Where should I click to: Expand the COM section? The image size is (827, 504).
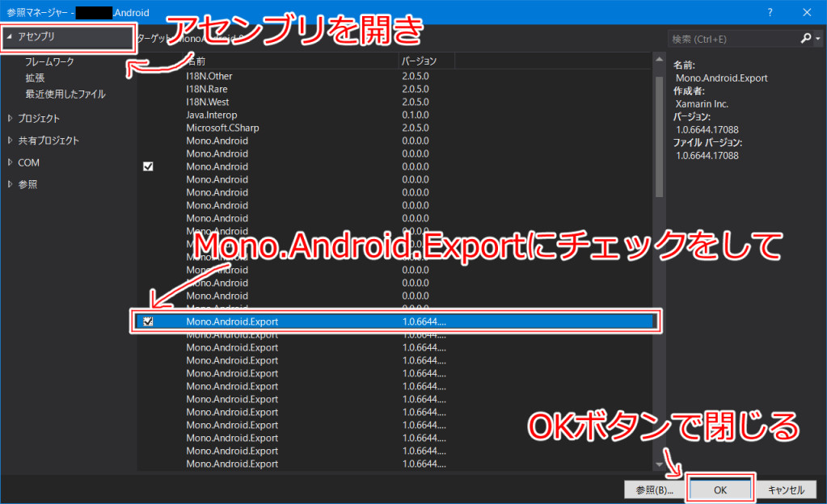[x=10, y=162]
